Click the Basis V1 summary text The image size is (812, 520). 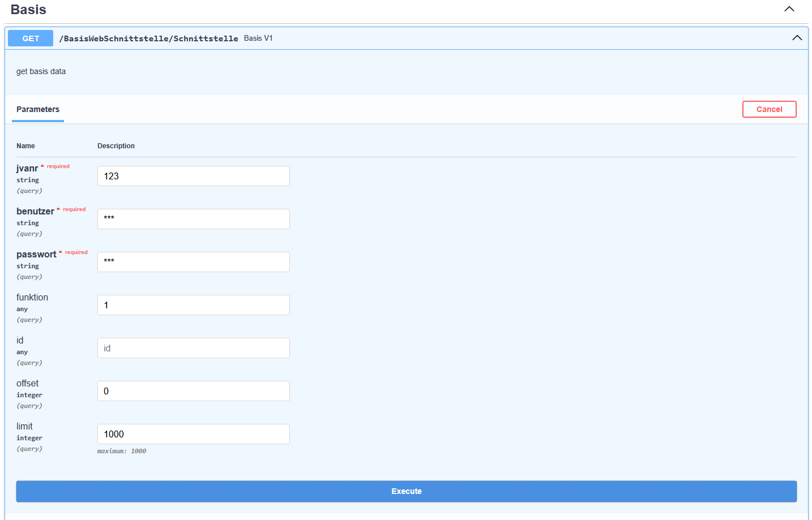(258, 38)
